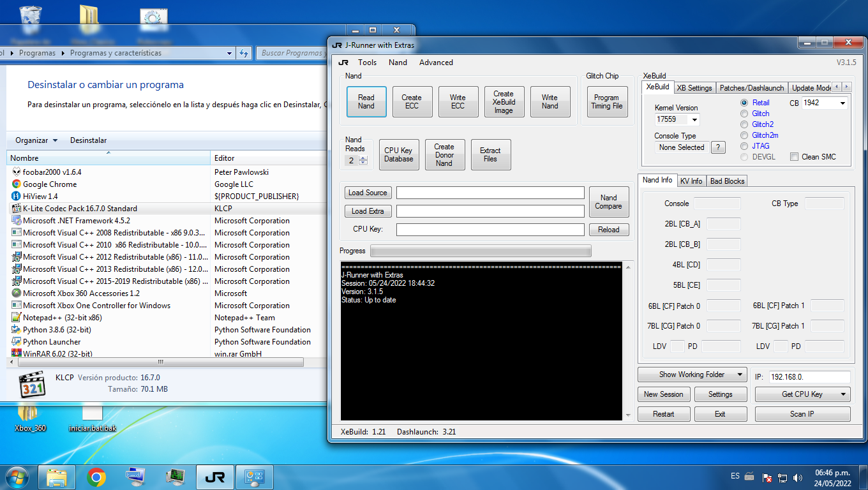Open J-Runner from the taskbar

coord(214,477)
